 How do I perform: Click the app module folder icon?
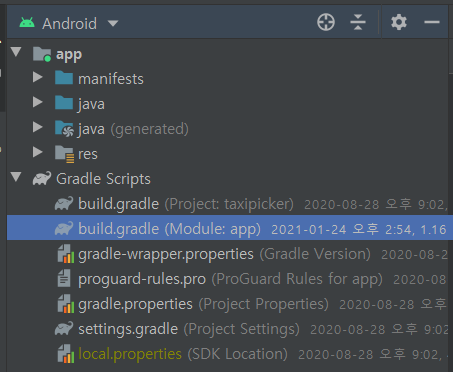pyautogui.click(x=42, y=54)
